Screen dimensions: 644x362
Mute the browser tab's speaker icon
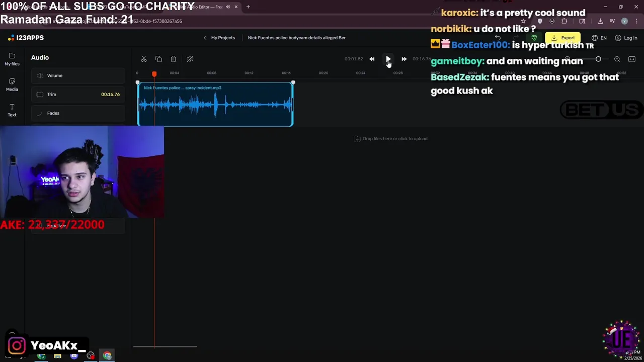[x=228, y=7]
